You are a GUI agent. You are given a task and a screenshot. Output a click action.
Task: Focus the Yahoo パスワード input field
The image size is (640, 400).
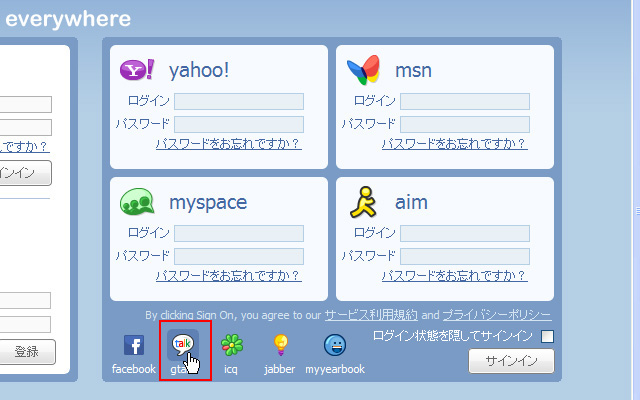click(239, 124)
